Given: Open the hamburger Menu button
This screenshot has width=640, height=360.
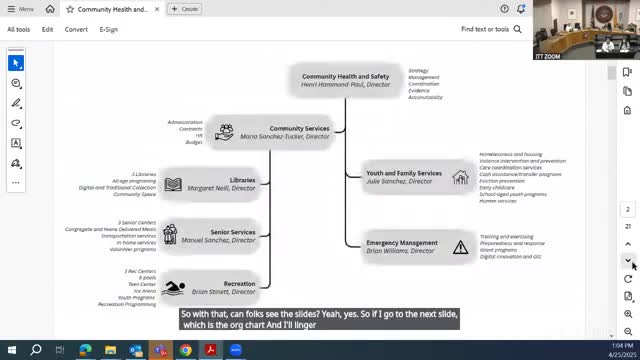Looking at the screenshot, I should (20, 9).
